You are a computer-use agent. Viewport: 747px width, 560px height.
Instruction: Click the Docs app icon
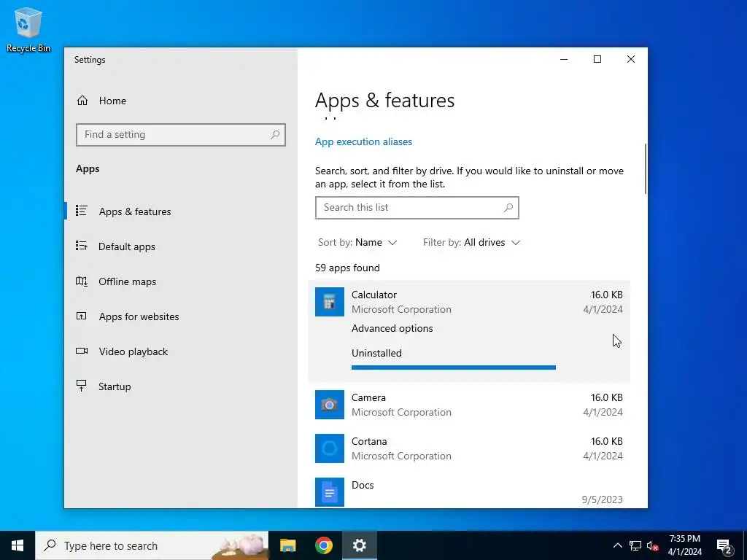(329, 492)
